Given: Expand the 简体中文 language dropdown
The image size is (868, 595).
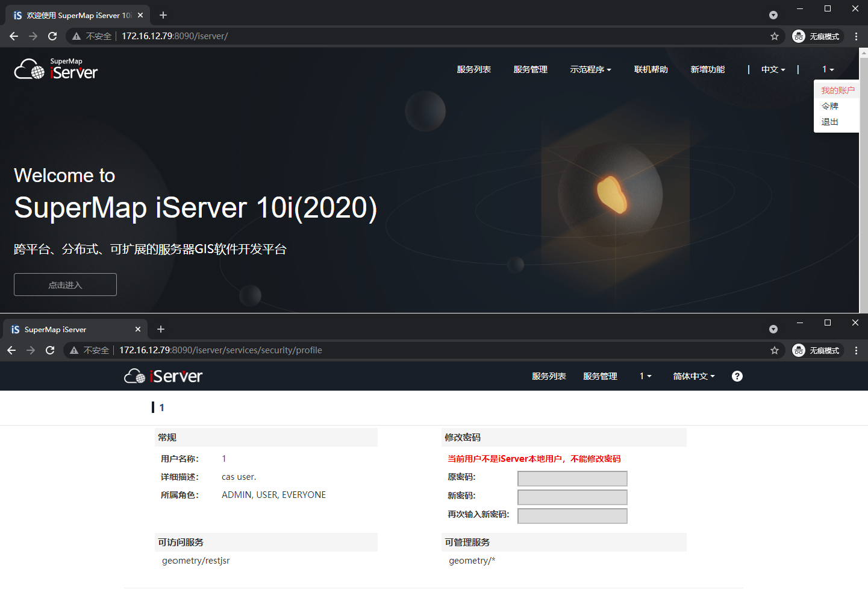Looking at the screenshot, I should (x=694, y=376).
